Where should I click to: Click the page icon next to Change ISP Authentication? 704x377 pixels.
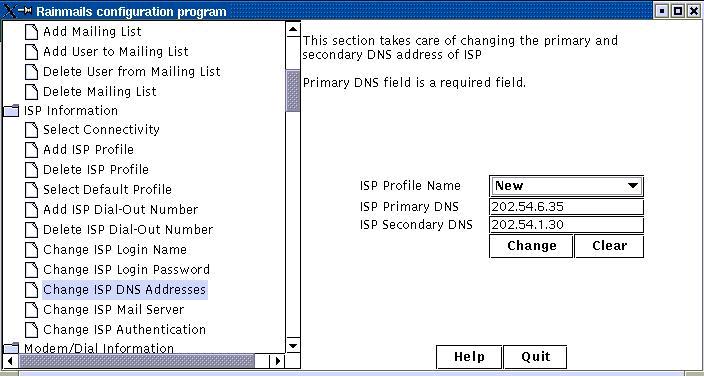click(31, 330)
